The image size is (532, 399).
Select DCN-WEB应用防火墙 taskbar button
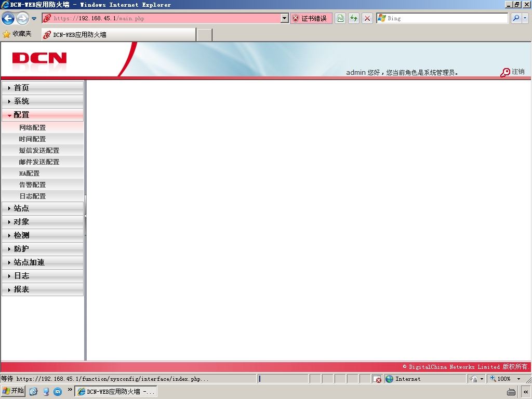point(116,392)
